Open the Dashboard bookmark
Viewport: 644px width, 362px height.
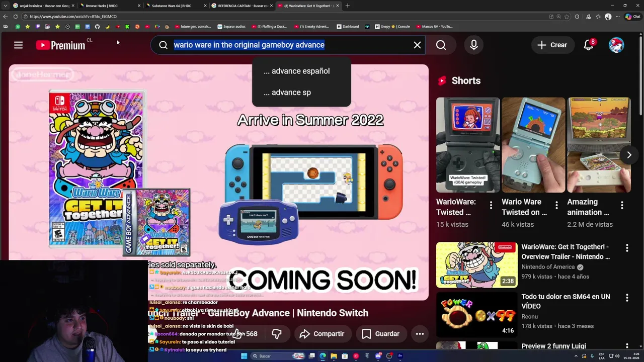click(348, 27)
